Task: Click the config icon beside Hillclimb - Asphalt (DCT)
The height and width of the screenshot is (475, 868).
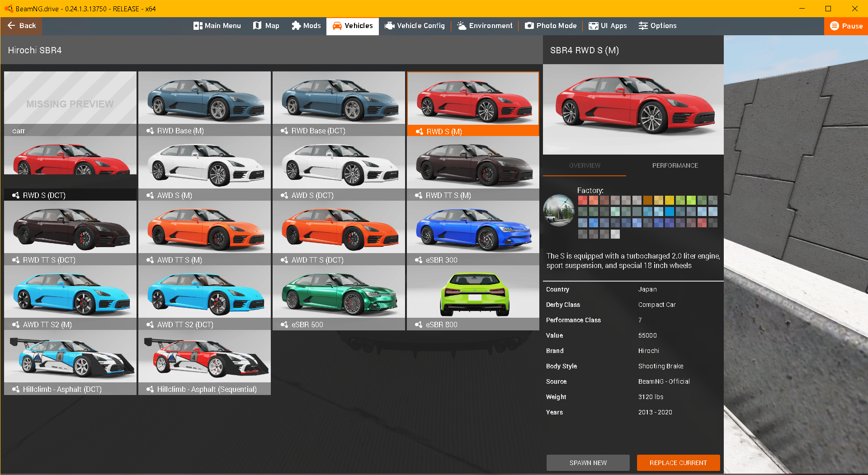Action: (16, 389)
